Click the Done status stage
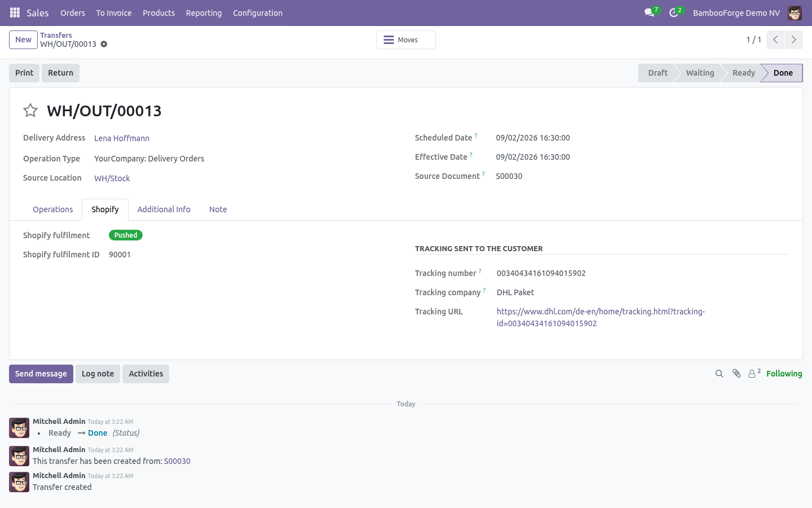The height and width of the screenshot is (508, 812). pyautogui.click(x=783, y=73)
